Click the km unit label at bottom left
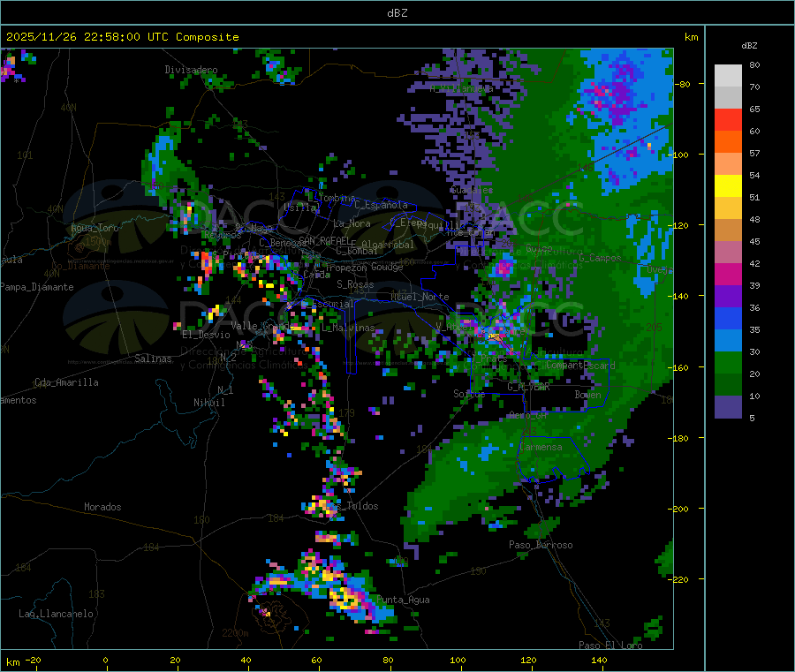The image size is (795, 672). coord(12,662)
